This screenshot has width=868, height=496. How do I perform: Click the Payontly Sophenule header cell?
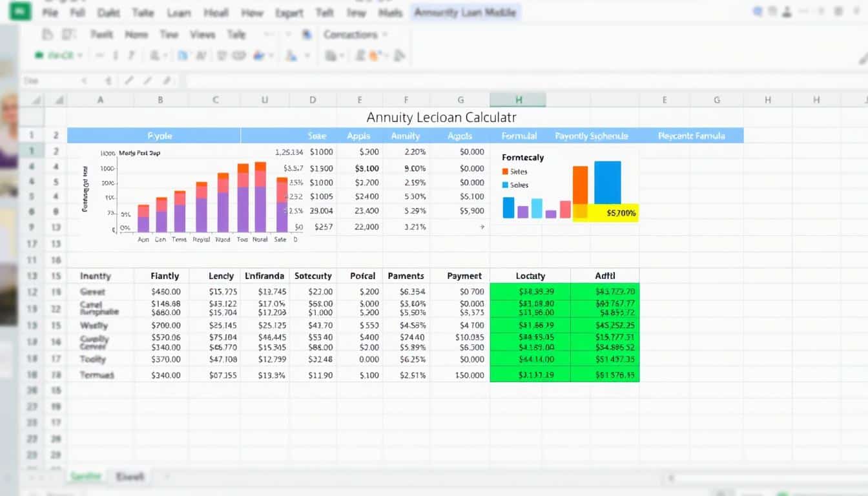point(591,136)
